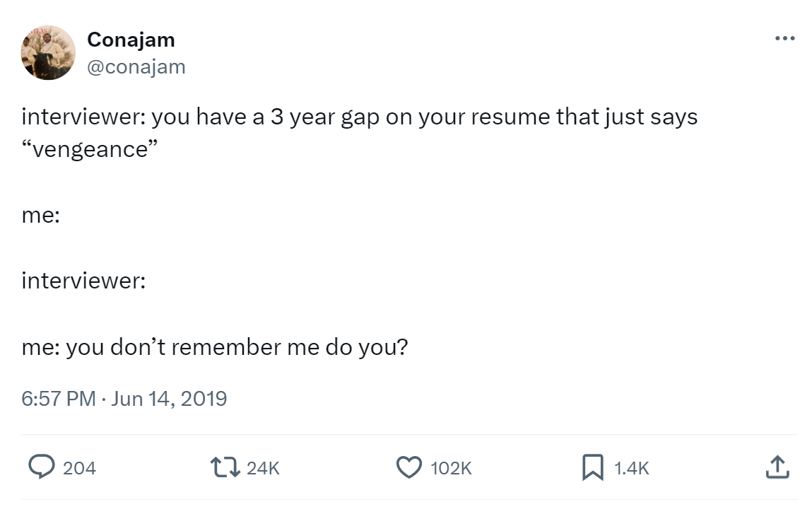The height and width of the screenshot is (514, 812).
Task: Click the @conajam handle
Action: pos(136,66)
